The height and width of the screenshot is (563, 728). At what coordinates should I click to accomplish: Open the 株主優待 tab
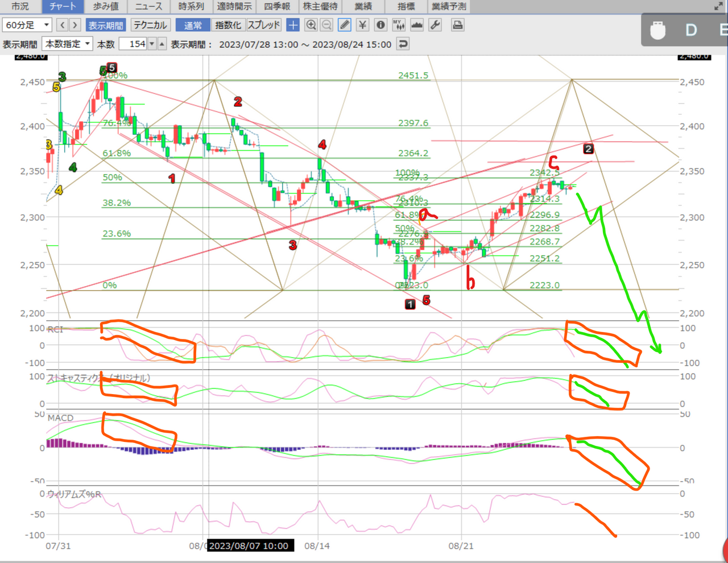[x=320, y=6]
